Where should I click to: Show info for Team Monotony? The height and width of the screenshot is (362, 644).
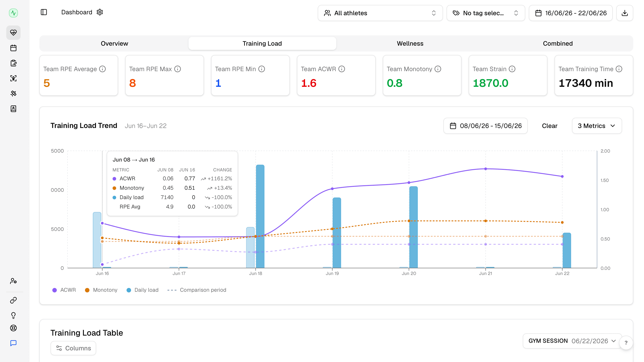coord(438,69)
